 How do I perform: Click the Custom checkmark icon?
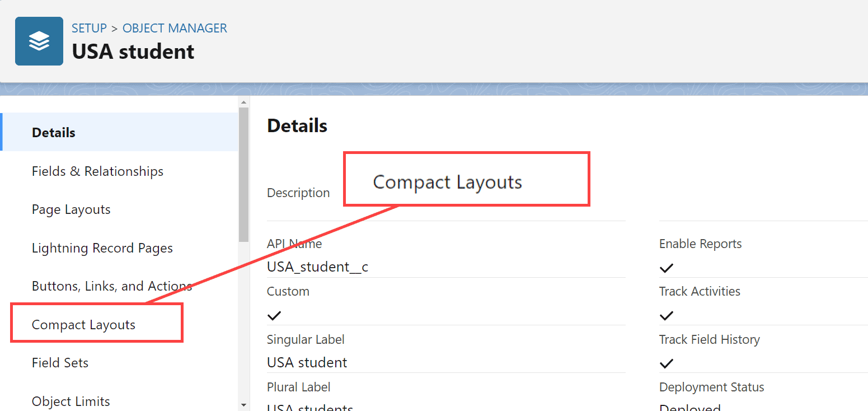pyautogui.click(x=274, y=315)
